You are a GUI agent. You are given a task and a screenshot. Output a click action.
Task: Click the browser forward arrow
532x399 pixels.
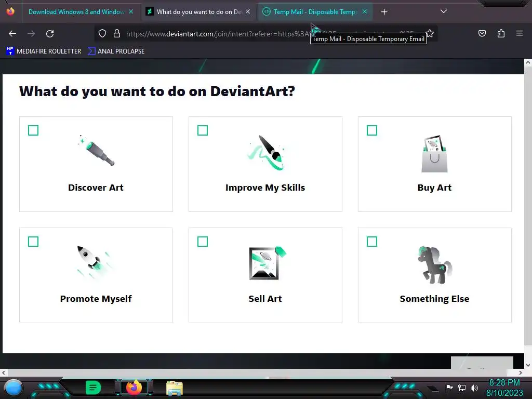(31, 34)
